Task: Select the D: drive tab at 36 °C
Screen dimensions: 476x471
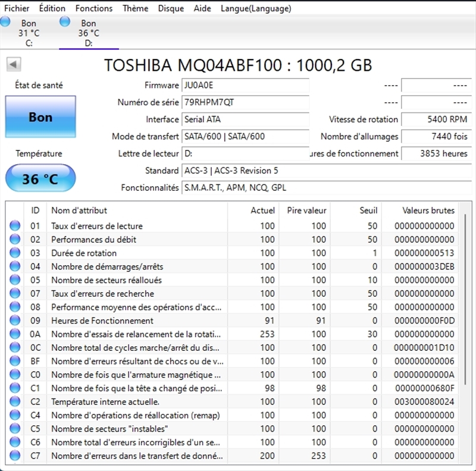Action: [89, 33]
